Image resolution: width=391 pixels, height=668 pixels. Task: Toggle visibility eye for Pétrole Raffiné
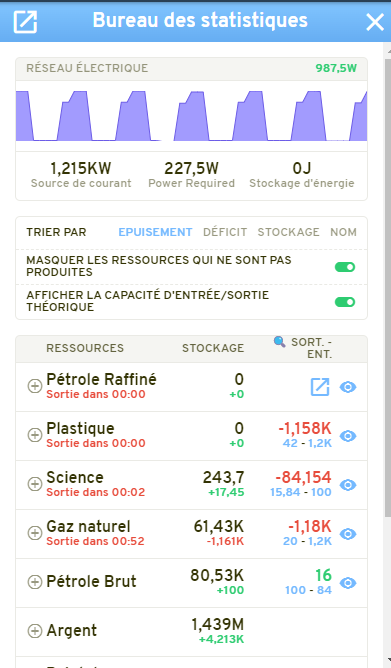tap(348, 387)
